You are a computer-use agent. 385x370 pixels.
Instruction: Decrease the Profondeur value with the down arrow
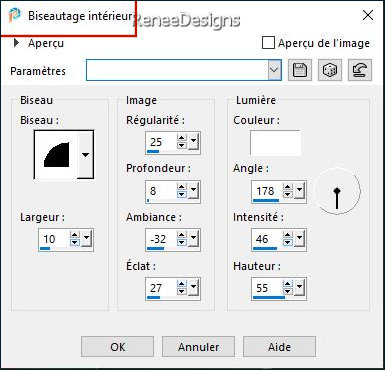click(182, 194)
